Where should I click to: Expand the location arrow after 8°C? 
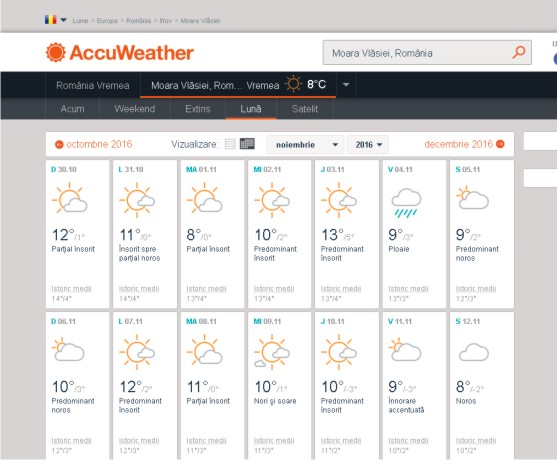tap(346, 85)
